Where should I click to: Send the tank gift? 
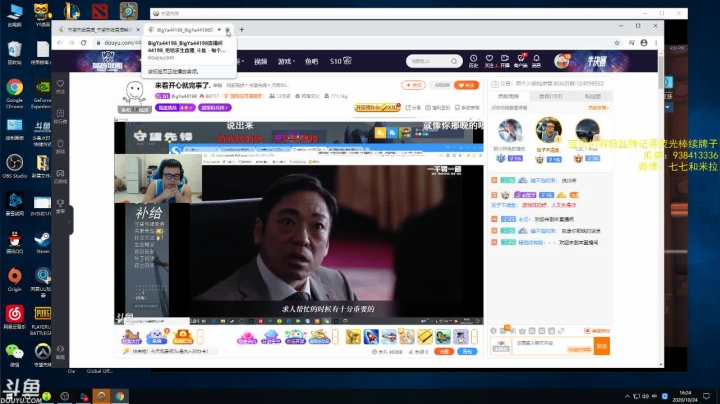443,337
